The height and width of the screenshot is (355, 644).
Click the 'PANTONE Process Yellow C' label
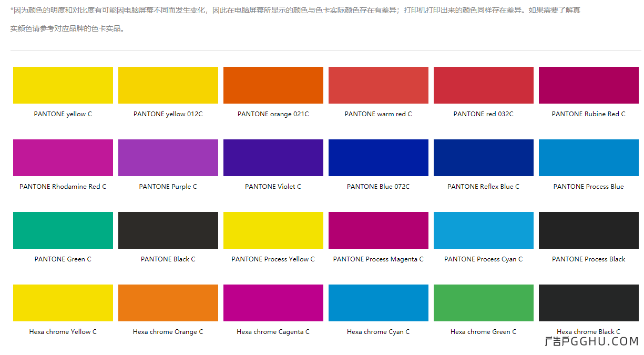pyautogui.click(x=273, y=259)
